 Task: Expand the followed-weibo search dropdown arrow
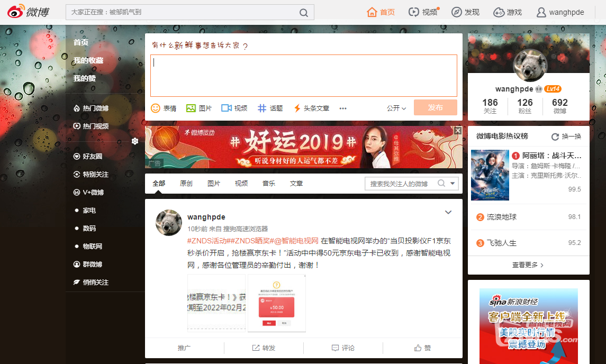tap(453, 184)
